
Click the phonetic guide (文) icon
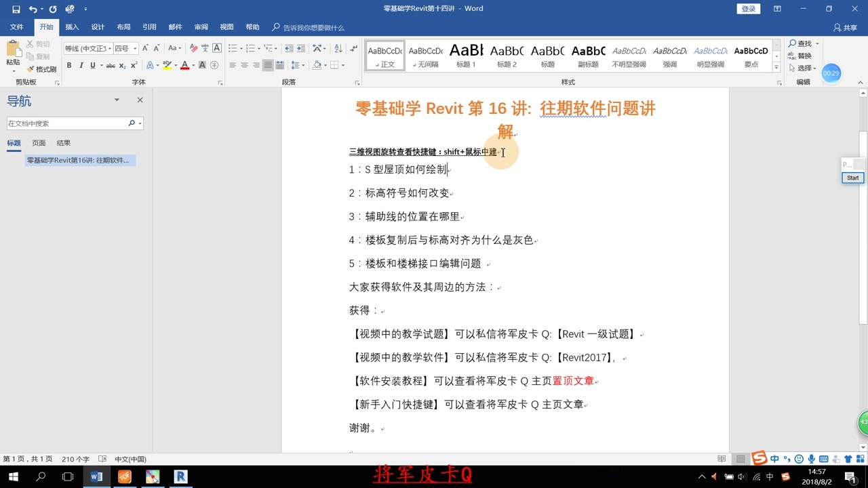coord(205,48)
